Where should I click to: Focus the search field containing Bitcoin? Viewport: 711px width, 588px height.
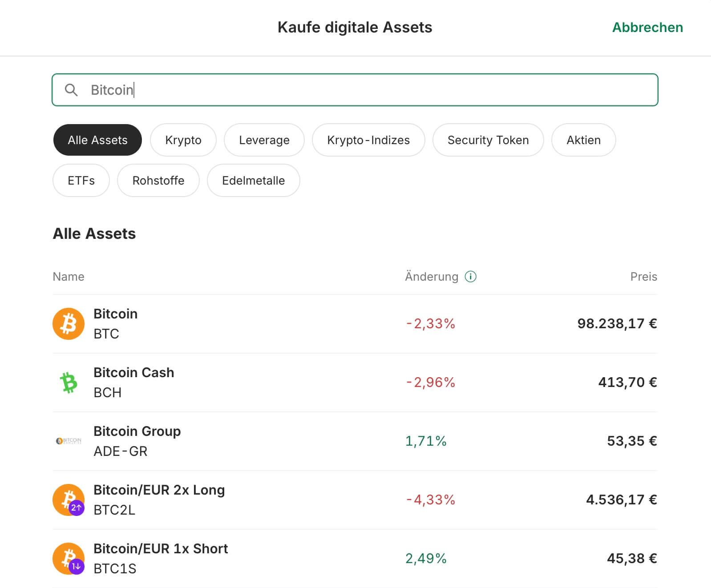point(355,90)
